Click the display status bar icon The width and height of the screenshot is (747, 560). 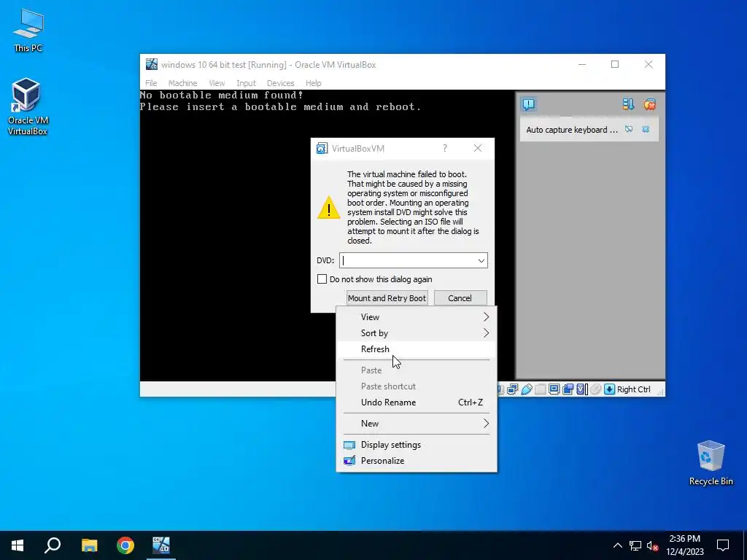554,389
